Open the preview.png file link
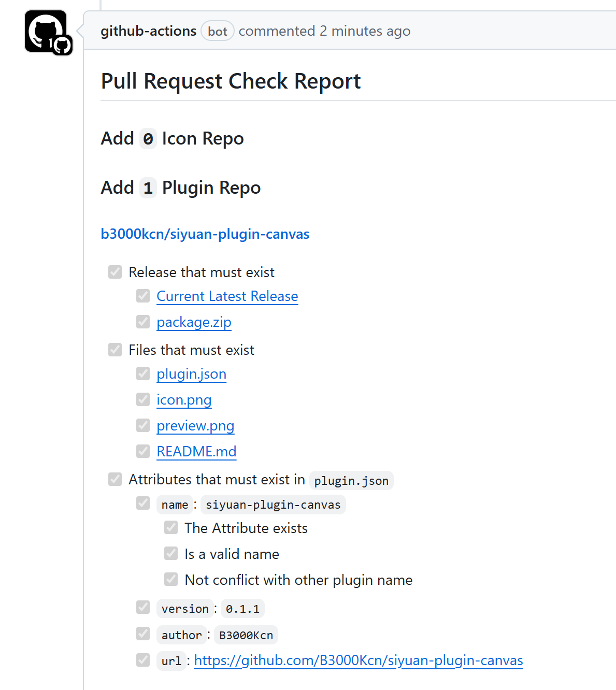This screenshot has width=616, height=690. tap(195, 426)
